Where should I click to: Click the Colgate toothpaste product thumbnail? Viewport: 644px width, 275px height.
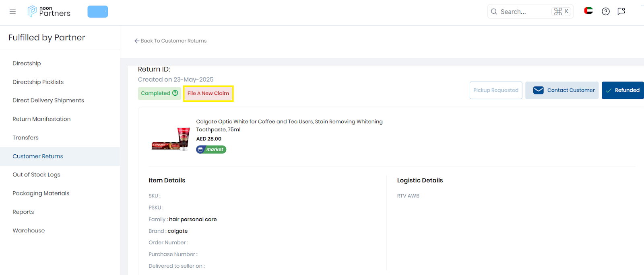(x=171, y=139)
